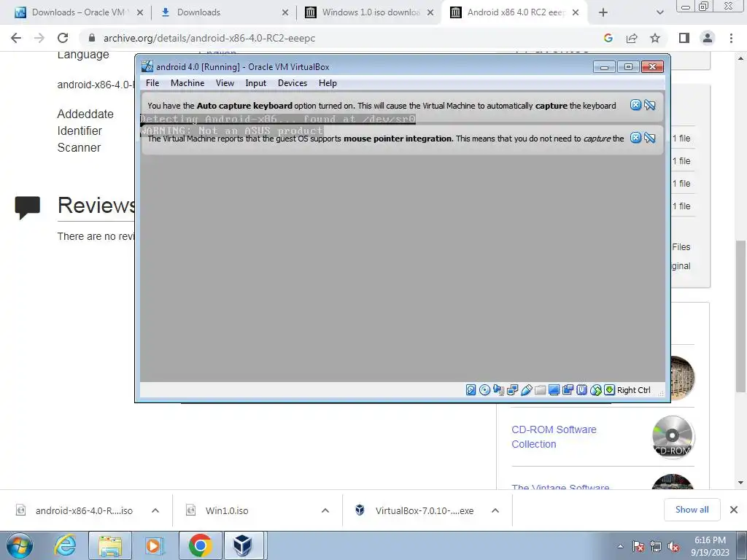Dismiss the Auto capture keyboard notification

[635, 105]
